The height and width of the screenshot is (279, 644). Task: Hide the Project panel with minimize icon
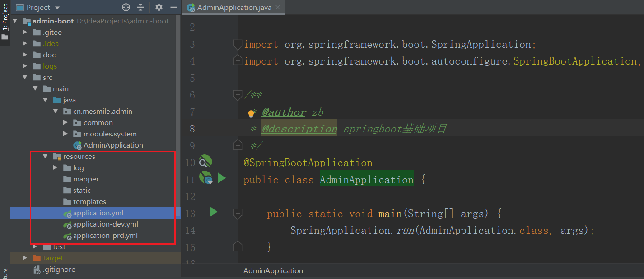click(173, 7)
